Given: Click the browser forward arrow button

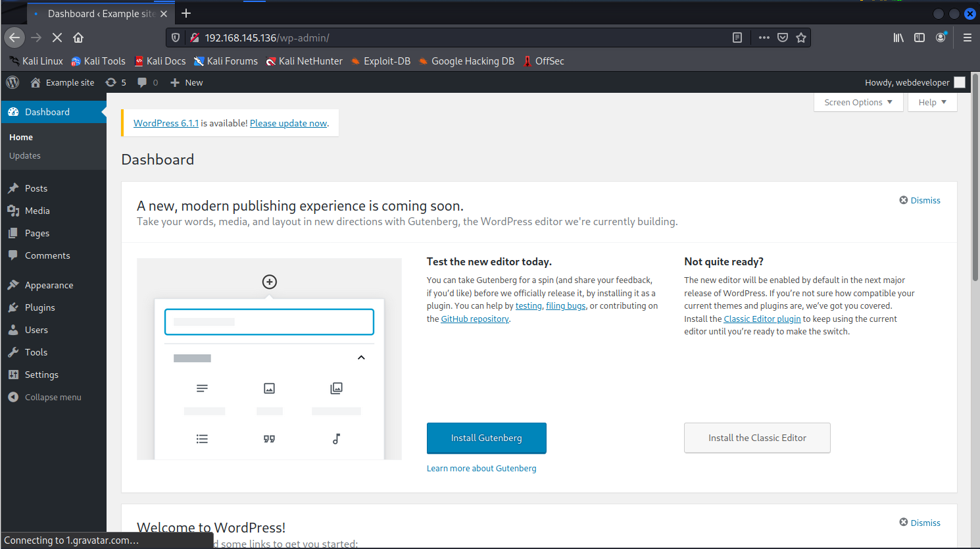Looking at the screenshot, I should click(36, 38).
